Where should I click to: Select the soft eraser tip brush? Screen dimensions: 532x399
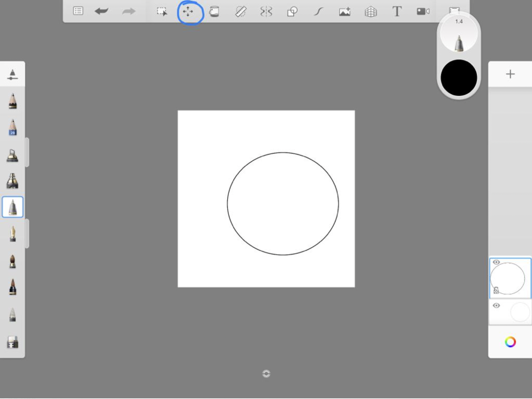[13, 314]
